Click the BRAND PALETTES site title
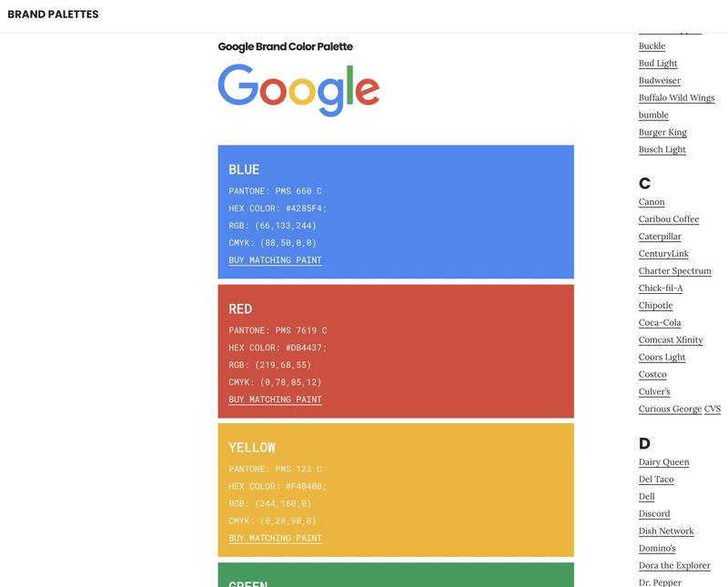The height and width of the screenshot is (587, 728). pyautogui.click(x=53, y=15)
